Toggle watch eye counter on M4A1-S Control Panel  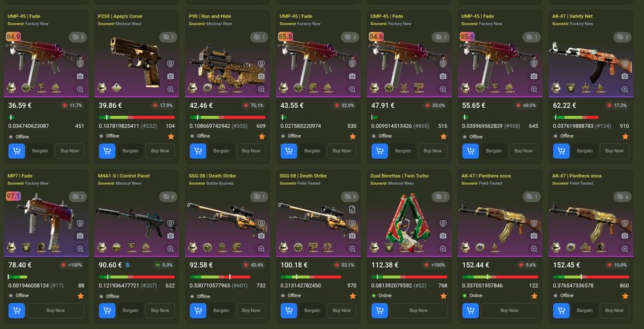pos(169,197)
